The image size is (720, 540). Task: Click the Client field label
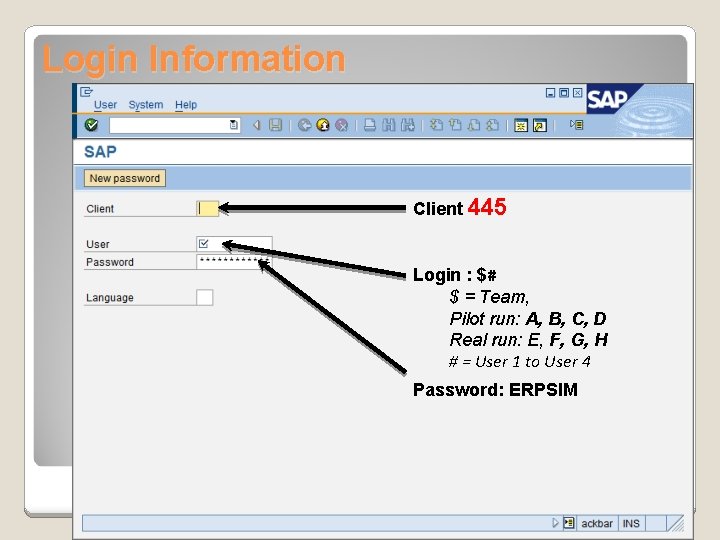(100, 209)
